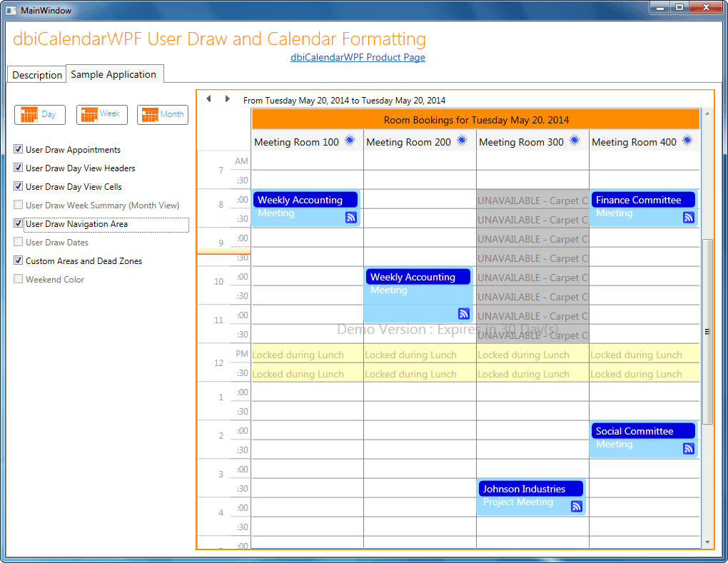Screen dimensions: 728x563
Task: Select the Sample Application tab
Action: [113, 74]
